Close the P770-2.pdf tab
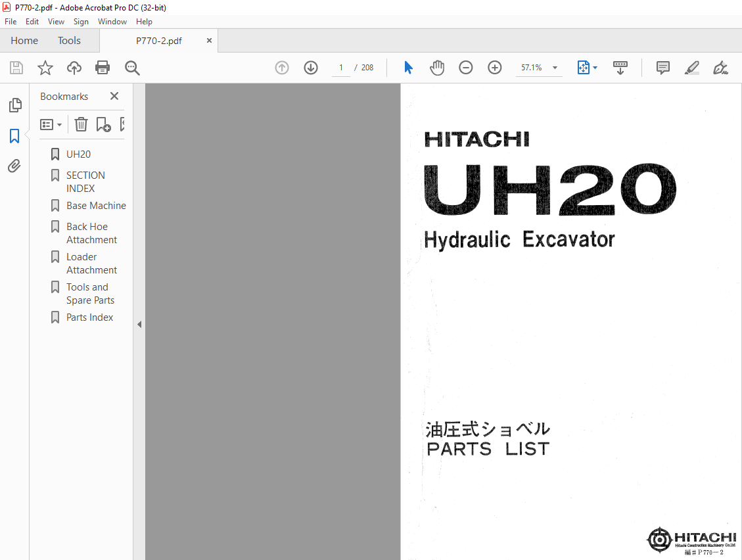Image resolution: width=742 pixels, height=560 pixels. point(209,41)
